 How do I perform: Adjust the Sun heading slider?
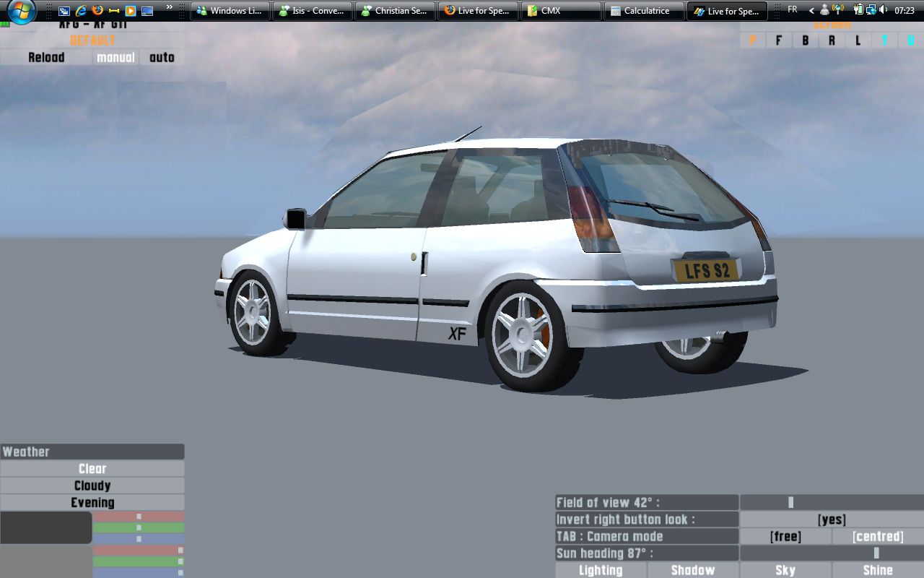(832, 553)
